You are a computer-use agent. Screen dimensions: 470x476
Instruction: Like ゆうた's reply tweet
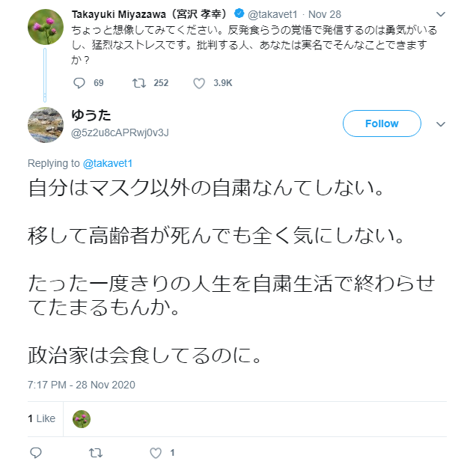(156, 453)
